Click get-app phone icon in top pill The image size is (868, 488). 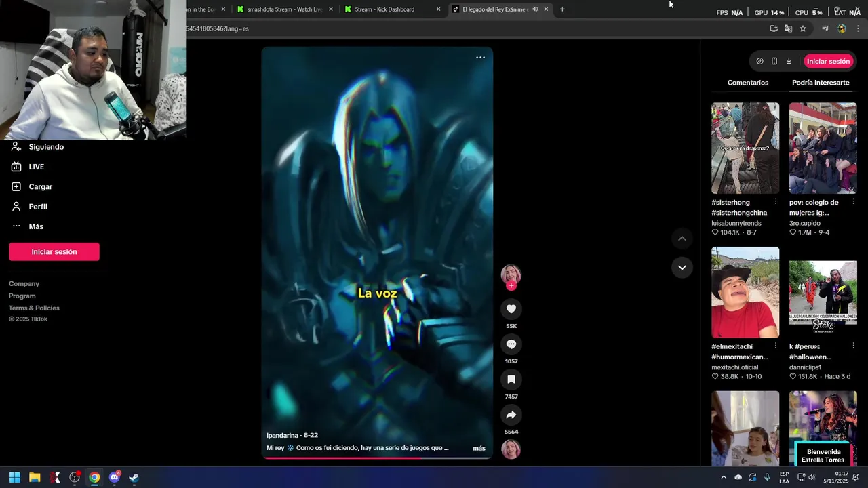(x=774, y=61)
